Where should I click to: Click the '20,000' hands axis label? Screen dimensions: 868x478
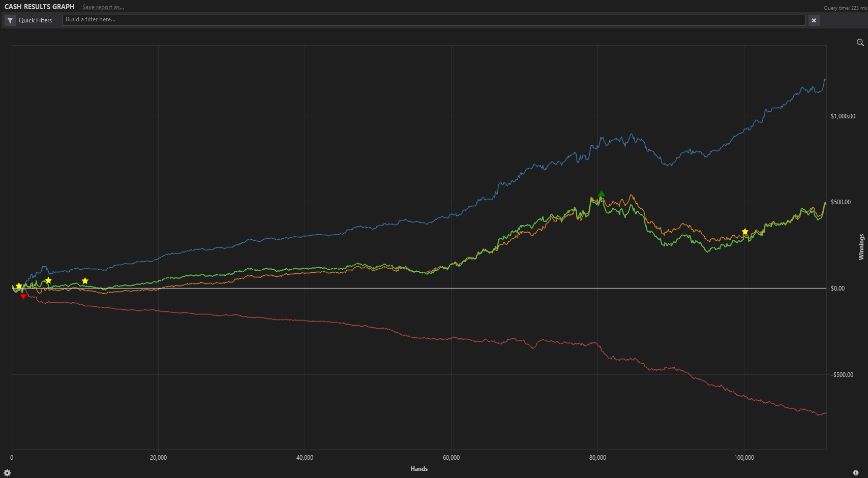[x=158, y=458]
